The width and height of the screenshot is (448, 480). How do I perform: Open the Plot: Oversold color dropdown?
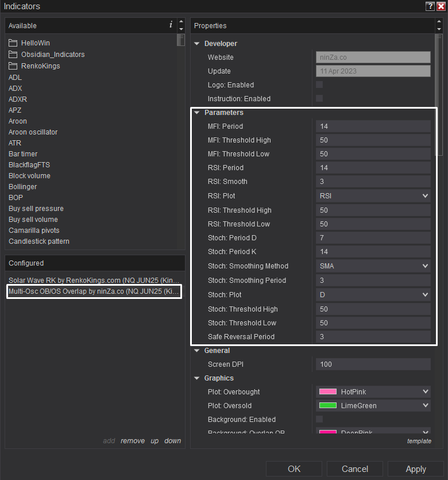coord(373,405)
